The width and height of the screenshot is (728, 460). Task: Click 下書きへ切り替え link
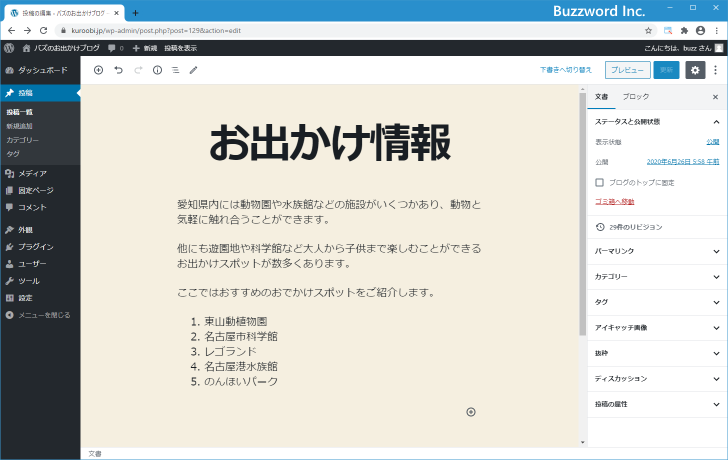click(566, 70)
